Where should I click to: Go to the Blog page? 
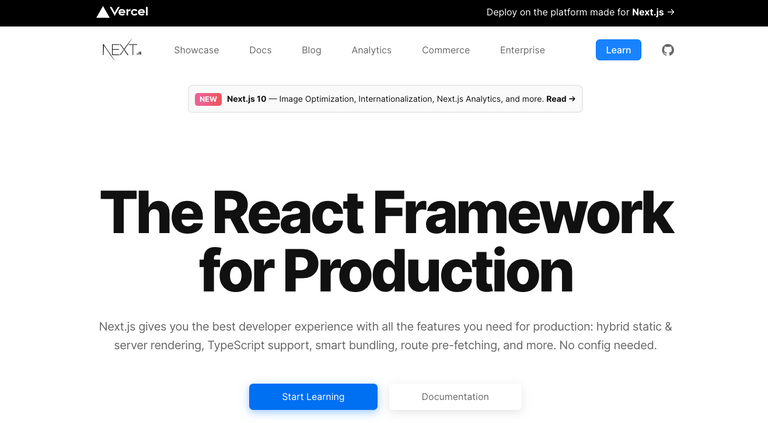[312, 50]
